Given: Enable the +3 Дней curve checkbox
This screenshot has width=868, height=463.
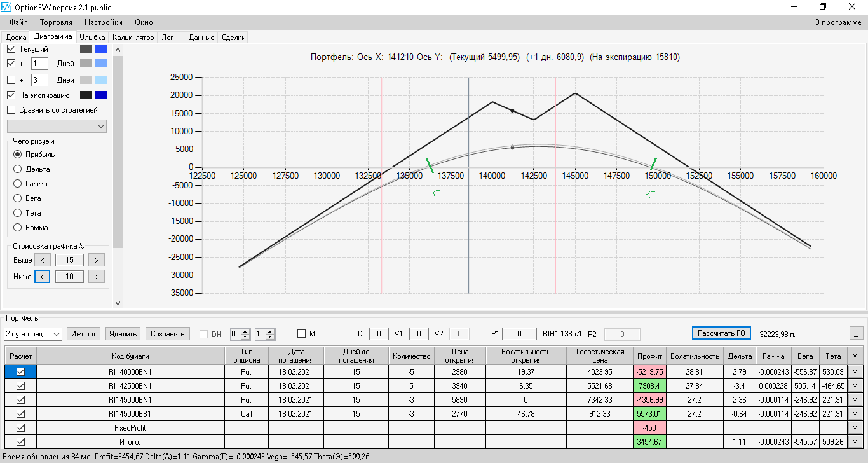Looking at the screenshot, I should pos(11,80).
